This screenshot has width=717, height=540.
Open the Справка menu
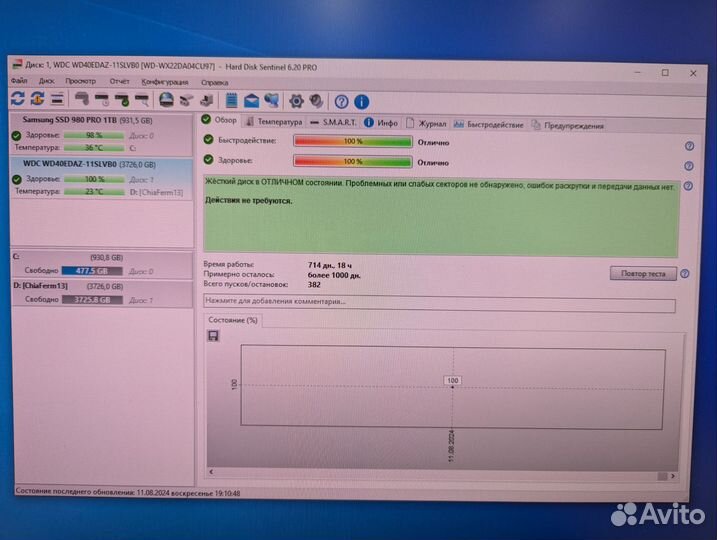pos(214,83)
